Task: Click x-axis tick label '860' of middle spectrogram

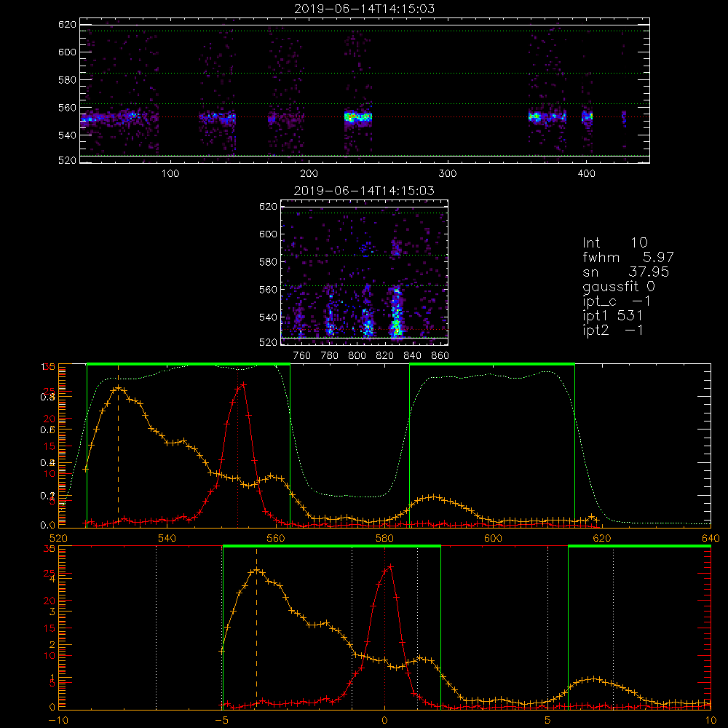Action: tap(440, 356)
